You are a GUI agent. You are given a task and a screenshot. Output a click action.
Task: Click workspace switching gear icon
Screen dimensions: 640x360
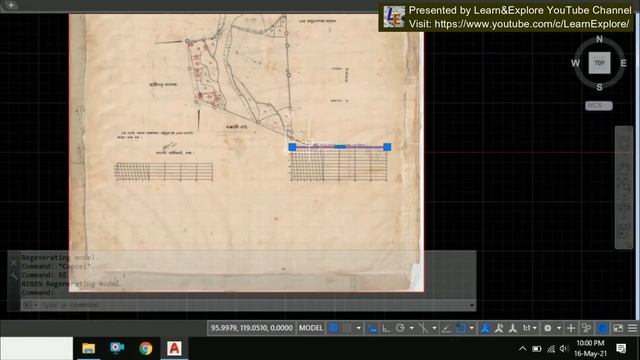pos(547,328)
